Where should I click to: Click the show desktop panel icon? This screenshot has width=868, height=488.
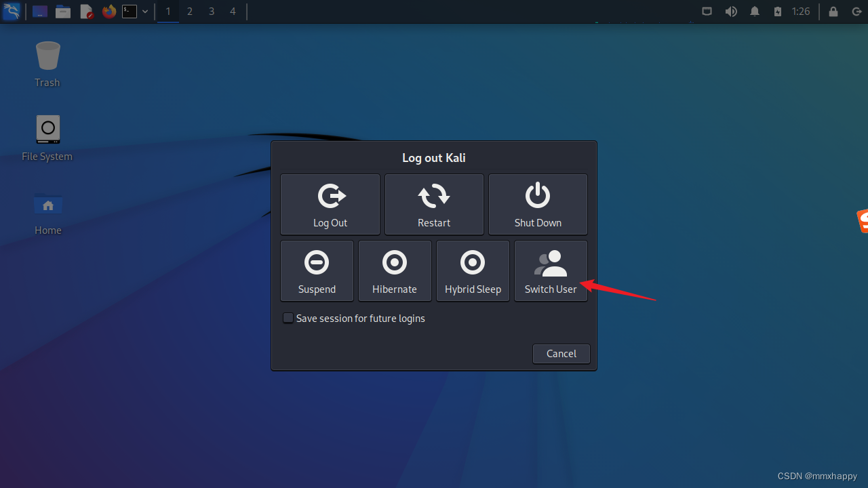[x=40, y=12]
